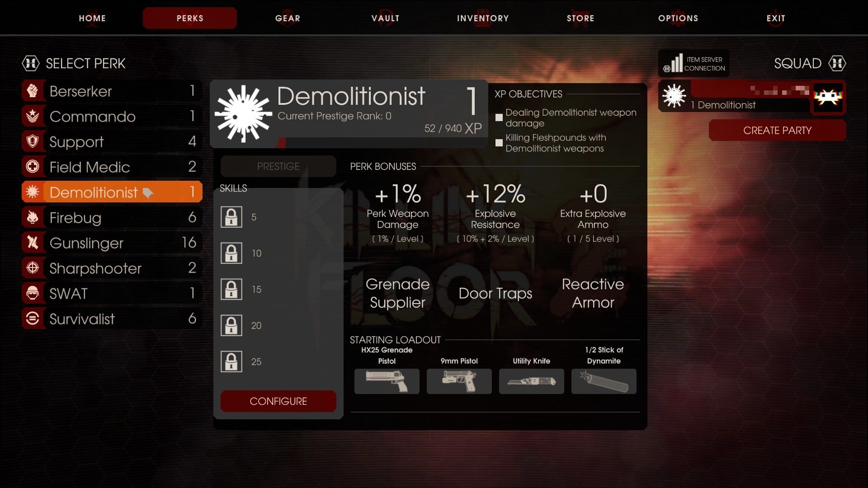Image resolution: width=868 pixels, height=488 pixels.
Task: Select the Sharpshooter perk icon
Action: [x=31, y=268]
